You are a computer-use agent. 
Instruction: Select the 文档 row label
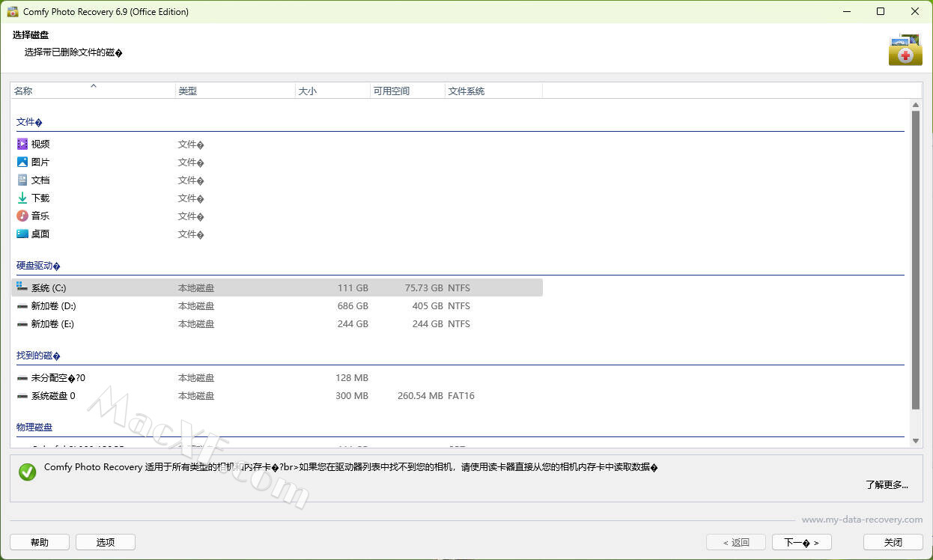tap(40, 180)
